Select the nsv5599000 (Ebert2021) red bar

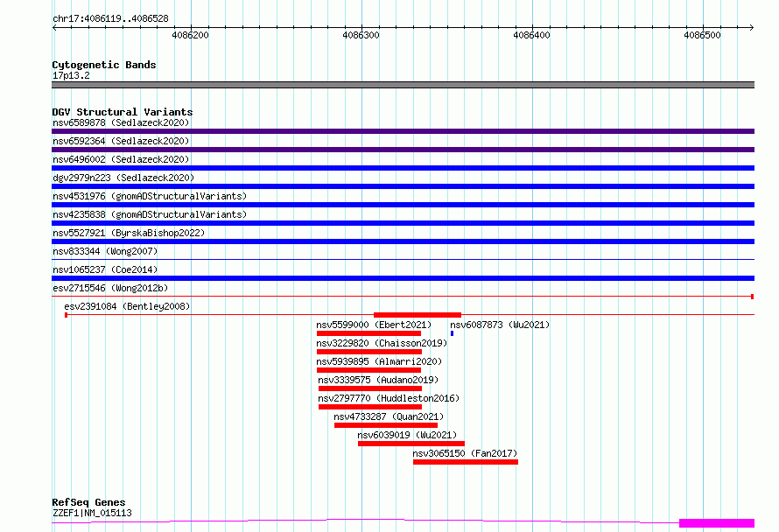pos(368,333)
